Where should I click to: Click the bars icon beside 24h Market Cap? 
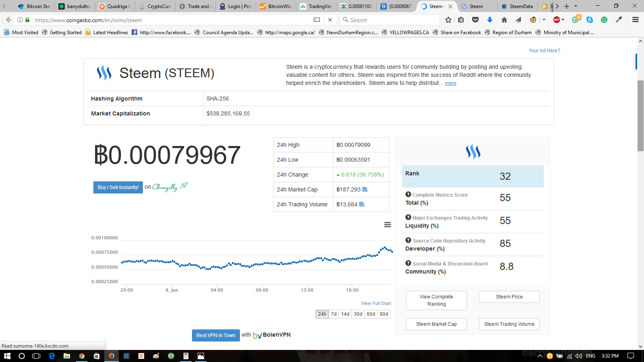(x=365, y=189)
